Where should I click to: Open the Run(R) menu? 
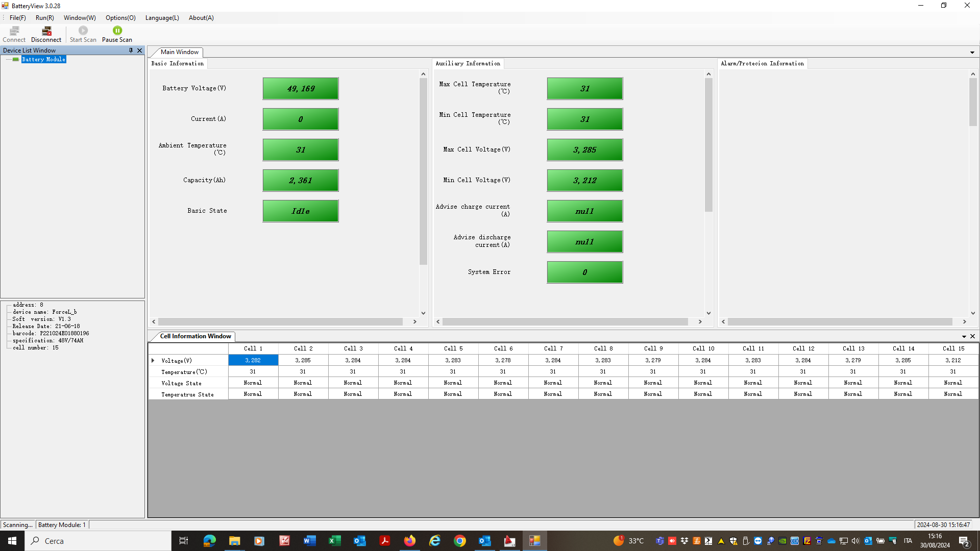coord(44,18)
